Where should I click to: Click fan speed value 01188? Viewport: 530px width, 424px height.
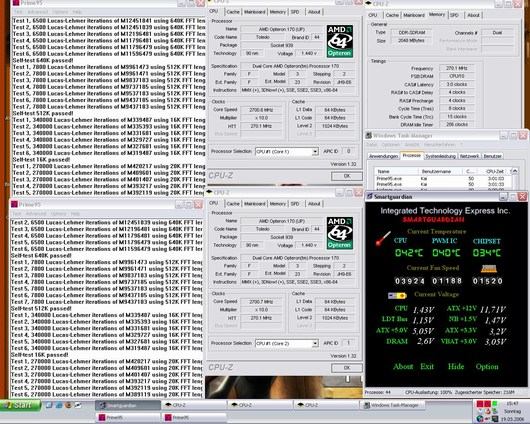(447, 281)
